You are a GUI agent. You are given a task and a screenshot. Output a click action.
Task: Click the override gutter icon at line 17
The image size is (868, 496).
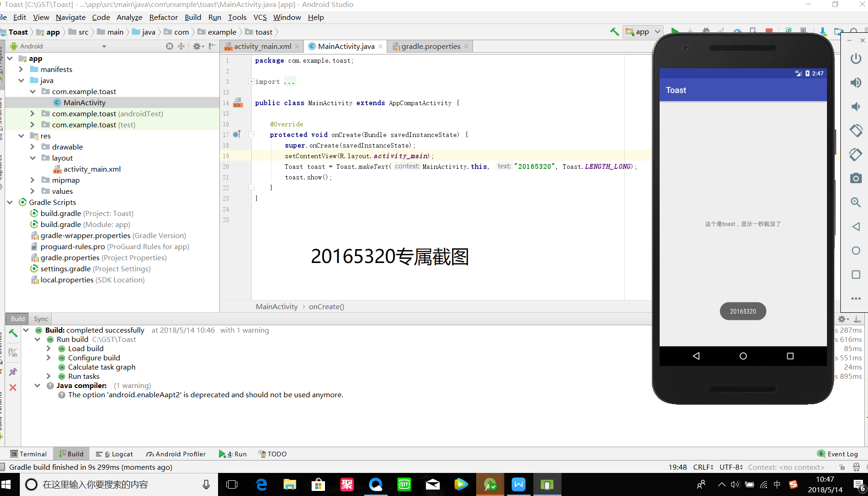click(x=237, y=134)
